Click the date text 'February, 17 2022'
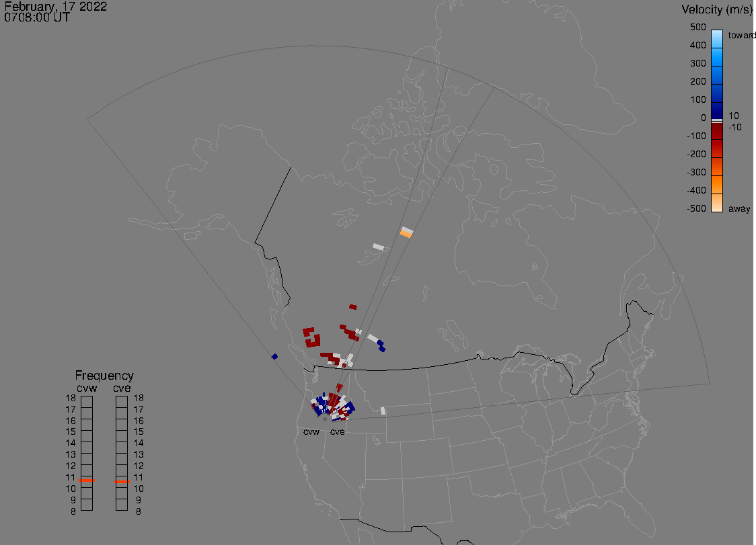756x545 pixels. click(55, 6)
